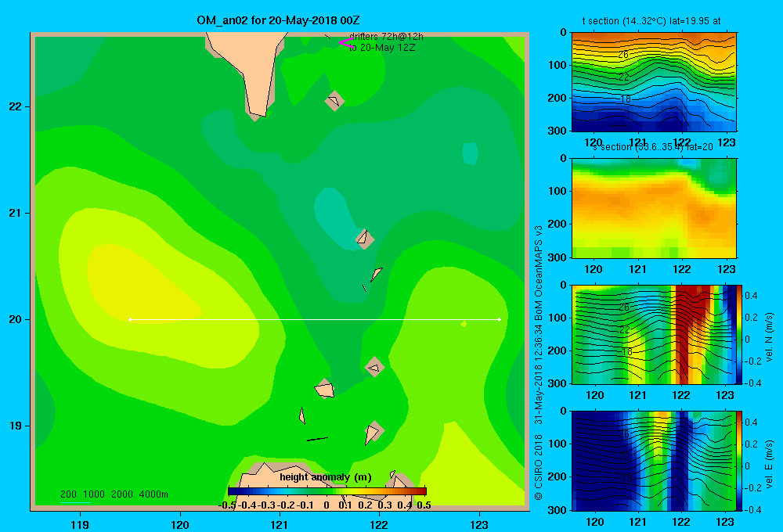Click the 0.3 tick on the height anomaly scale
783x532 pixels.
[384, 505]
